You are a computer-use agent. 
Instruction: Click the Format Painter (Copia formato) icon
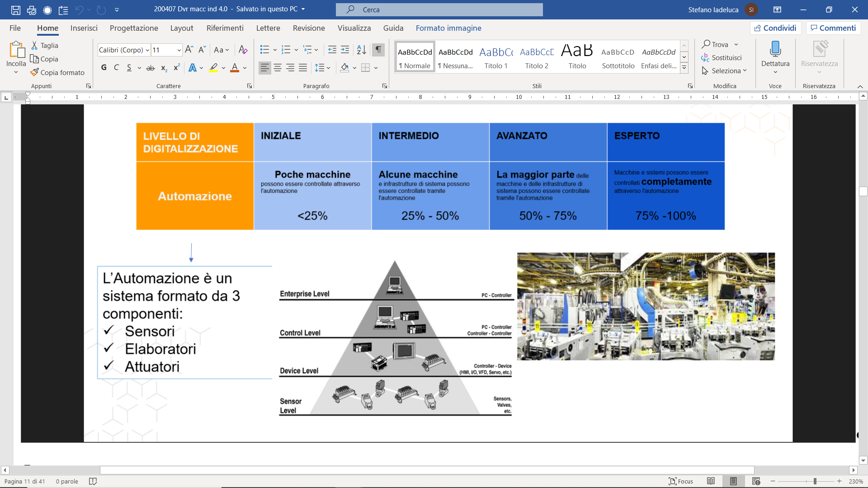coord(34,72)
